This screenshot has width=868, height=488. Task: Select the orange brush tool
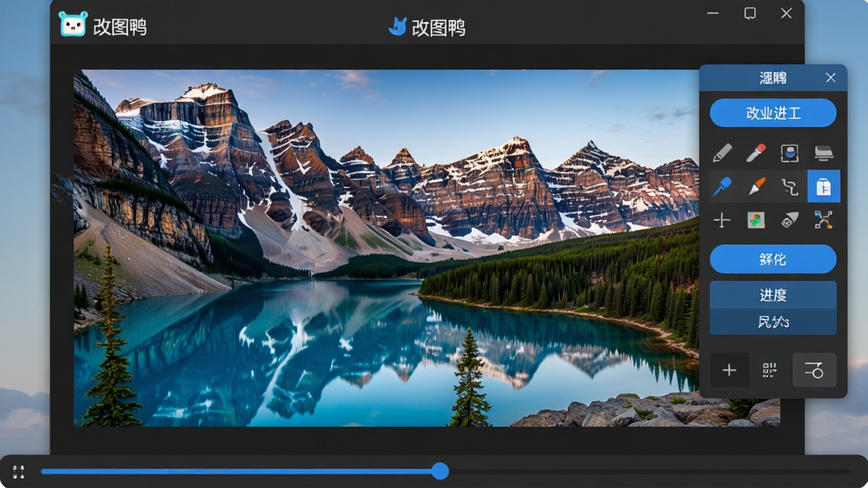click(756, 186)
